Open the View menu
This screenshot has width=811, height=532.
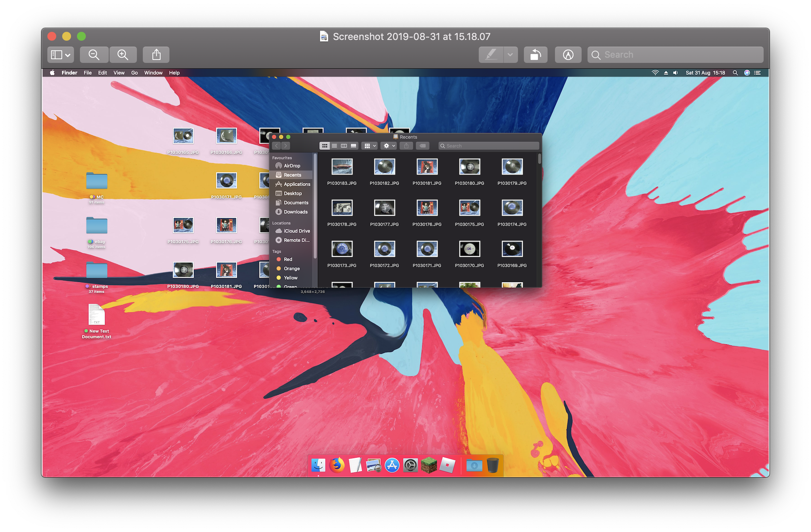point(119,73)
